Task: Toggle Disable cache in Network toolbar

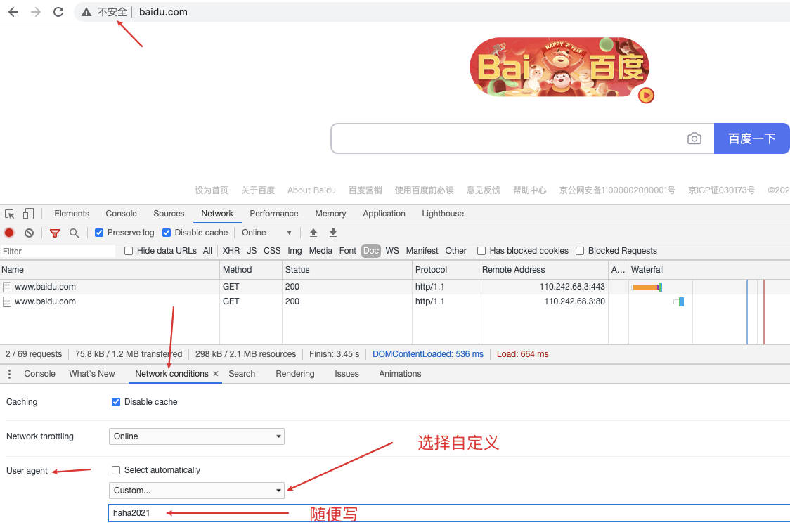Action: click(x=167, y=233)
